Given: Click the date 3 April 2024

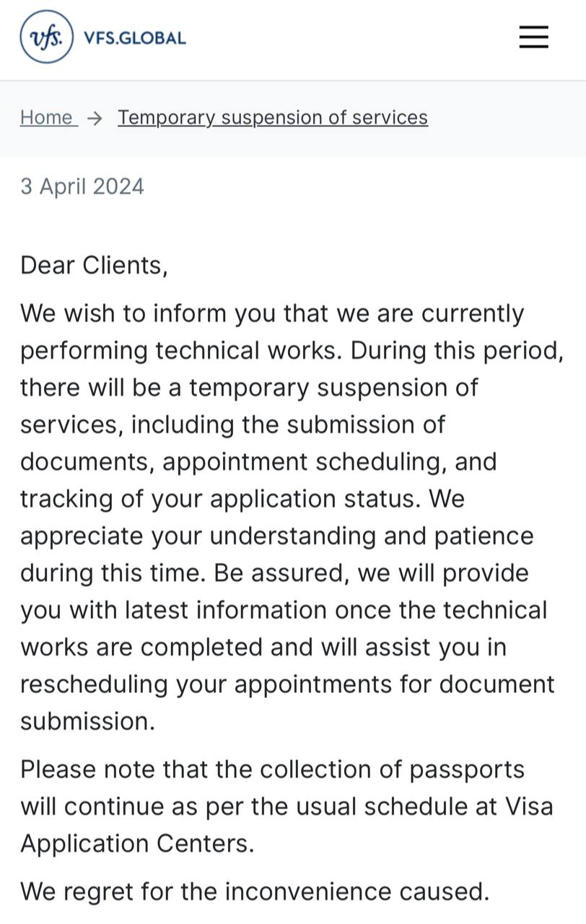Looking at the screenshot, I should click(x=82, y=186).
